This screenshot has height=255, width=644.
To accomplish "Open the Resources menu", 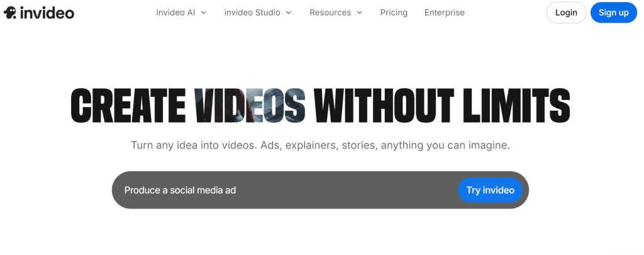I will pos(336,13).
